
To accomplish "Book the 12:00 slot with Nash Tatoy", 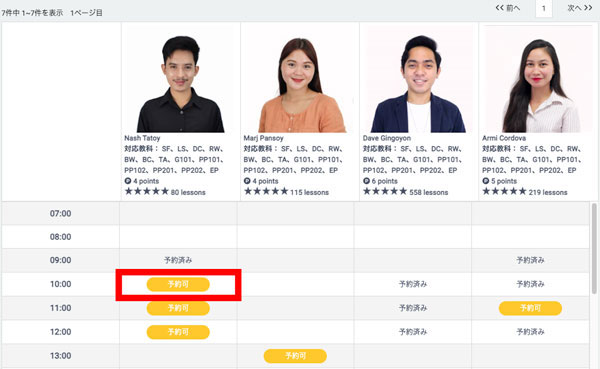I will coord(178,332).
